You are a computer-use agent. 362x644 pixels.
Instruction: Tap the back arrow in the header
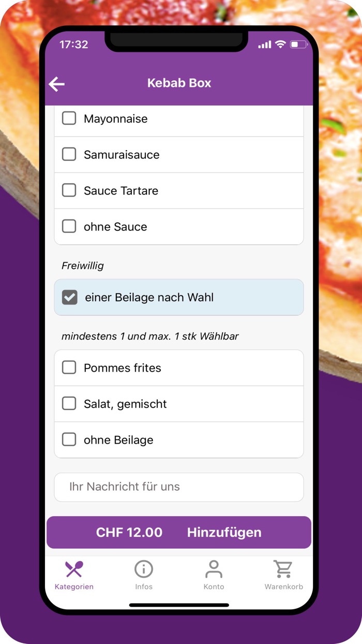(57, 83)
